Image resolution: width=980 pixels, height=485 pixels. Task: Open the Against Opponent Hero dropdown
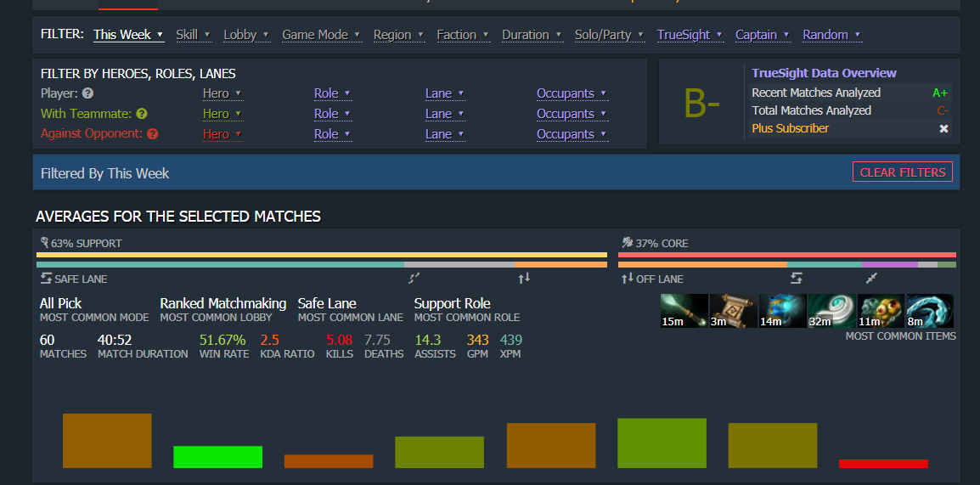tap(222, 134)
